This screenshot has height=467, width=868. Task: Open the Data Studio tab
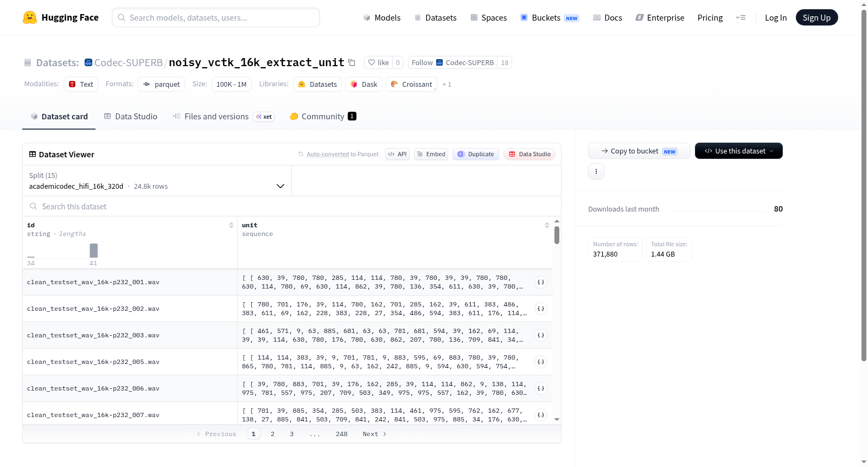click(131, 117)
